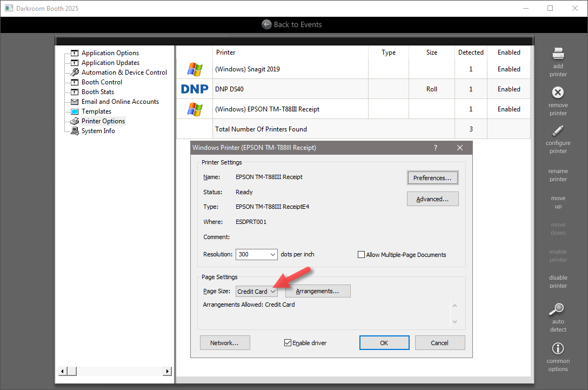Click the dialog help question mark

pos(436,148)
